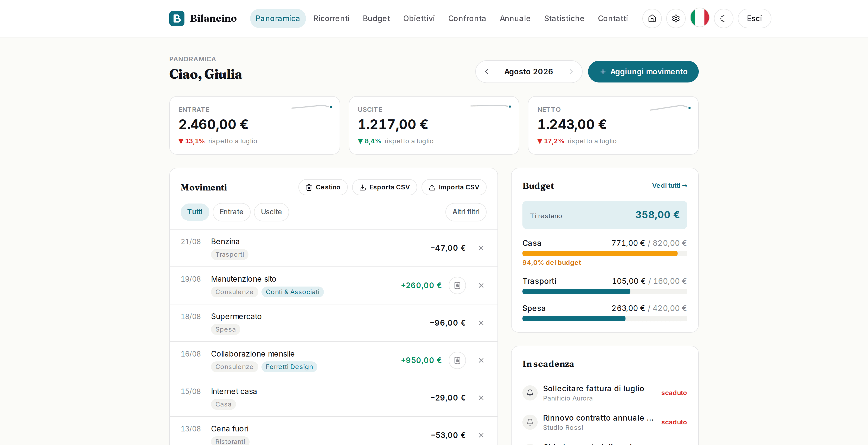
Task: Open the Cestino trash button
Action: (323, 187)
